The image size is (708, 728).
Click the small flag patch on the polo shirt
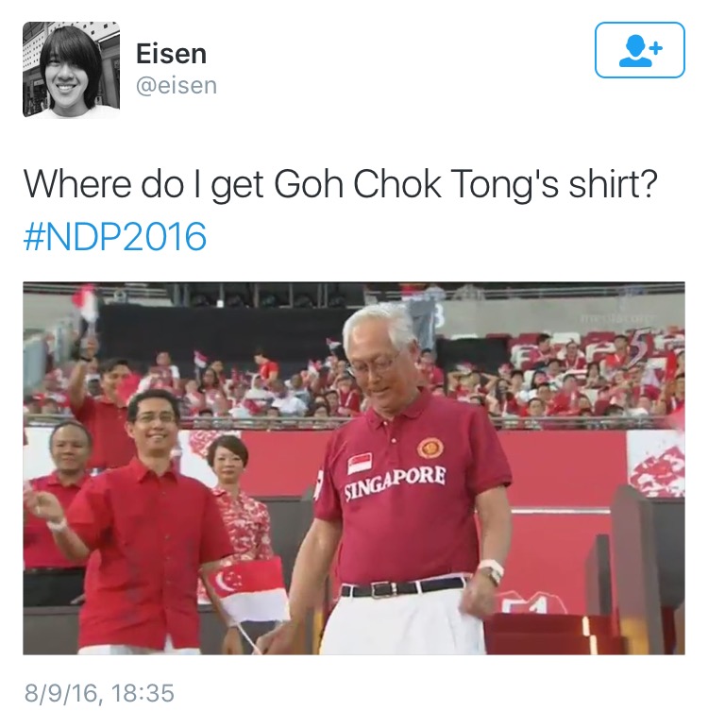[x=361, y=463]
